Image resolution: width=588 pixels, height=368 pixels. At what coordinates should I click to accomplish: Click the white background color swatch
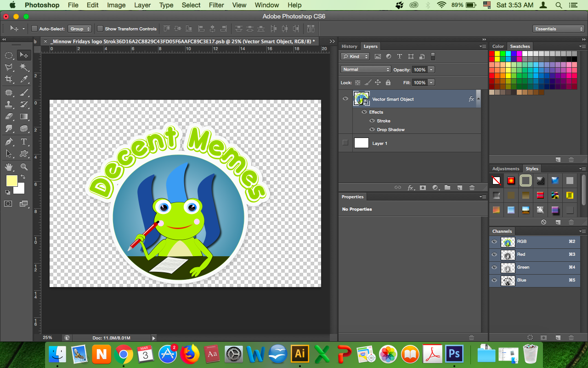click(x=20, y=190)
